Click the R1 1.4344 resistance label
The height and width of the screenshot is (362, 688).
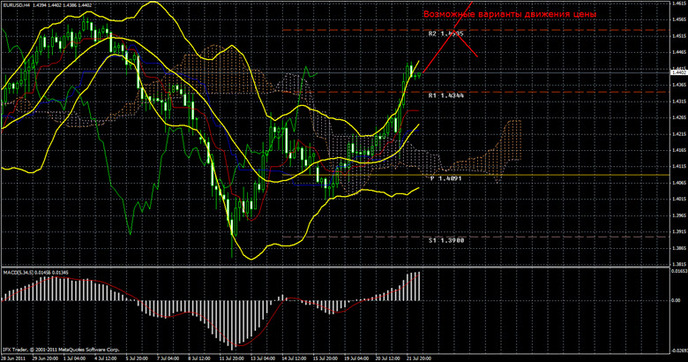pos(446,95)
